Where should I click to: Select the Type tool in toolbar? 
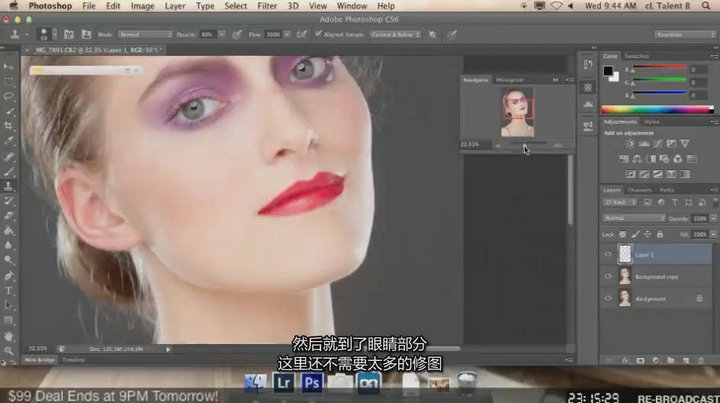click(9, 288)
